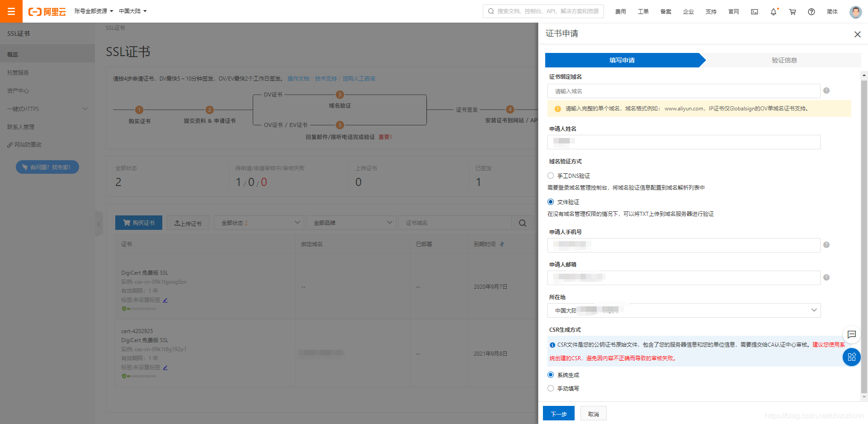The width and height of the screenshot is (868, 424).
Task: Select 手动填写 CSR option
Action: [551, 388]
